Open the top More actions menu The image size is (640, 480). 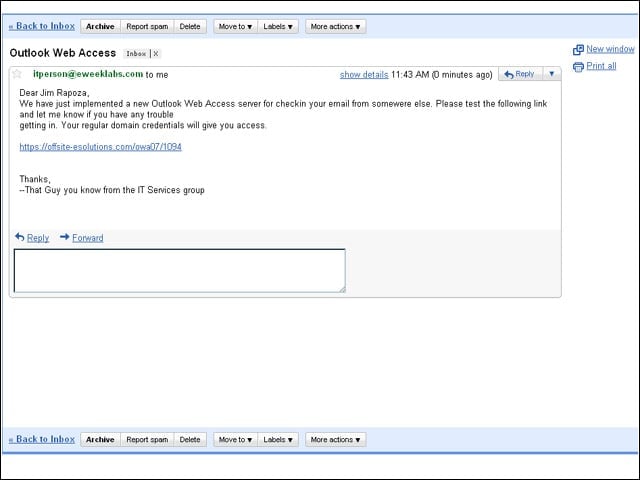coord(336,27)
